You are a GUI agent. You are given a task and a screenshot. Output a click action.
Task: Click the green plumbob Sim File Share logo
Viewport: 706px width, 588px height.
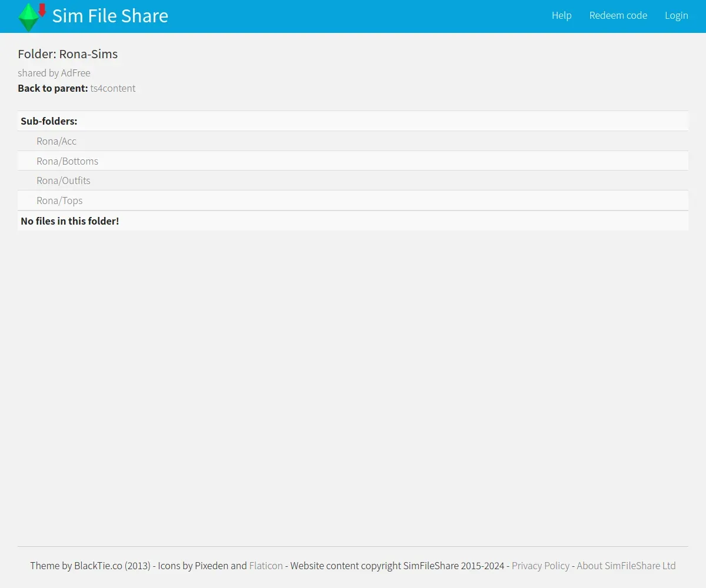click(32, 16)
